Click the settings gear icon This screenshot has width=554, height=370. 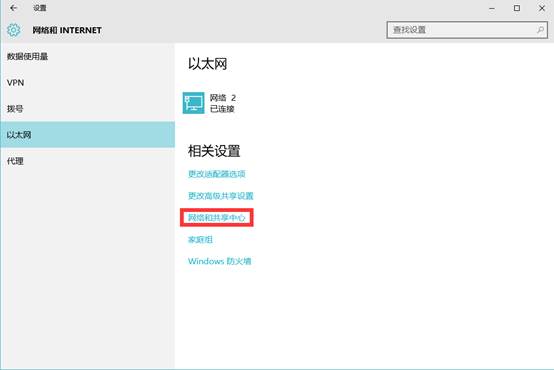click(13, 30)
